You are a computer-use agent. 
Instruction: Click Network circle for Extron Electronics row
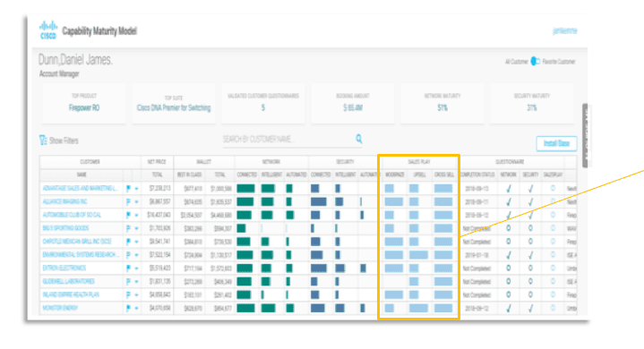(x=509, y=268)
